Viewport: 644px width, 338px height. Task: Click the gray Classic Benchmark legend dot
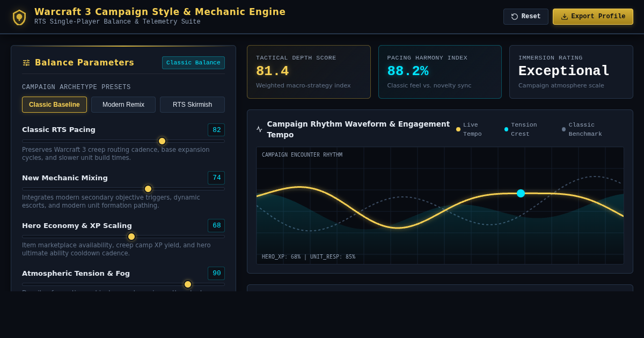coord(563,129)
